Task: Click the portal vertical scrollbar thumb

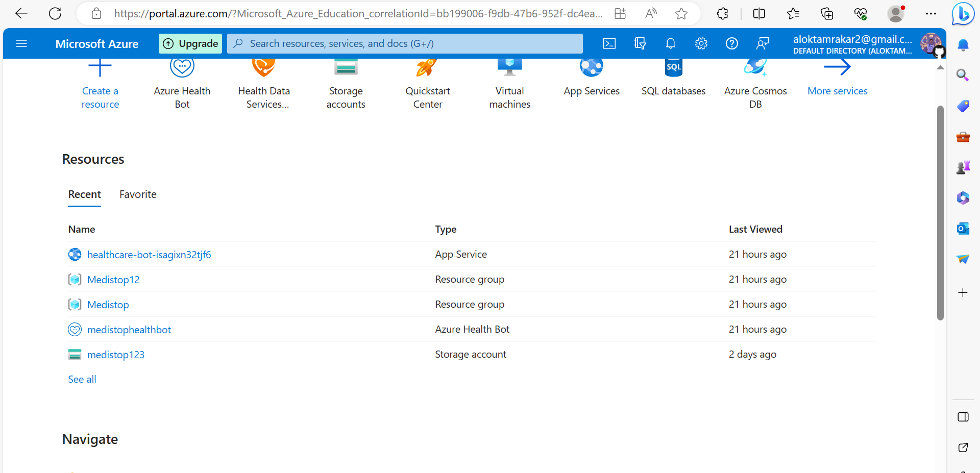Action: (940, 213)
